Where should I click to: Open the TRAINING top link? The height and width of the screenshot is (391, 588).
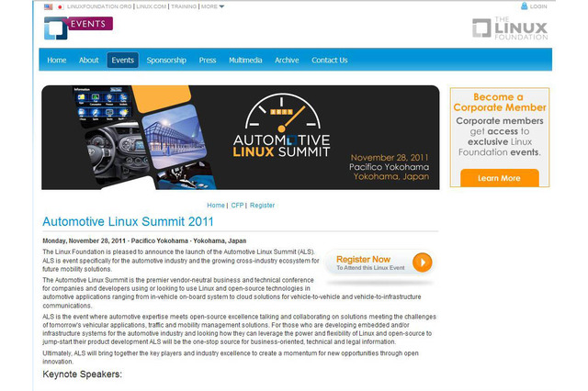184,6
